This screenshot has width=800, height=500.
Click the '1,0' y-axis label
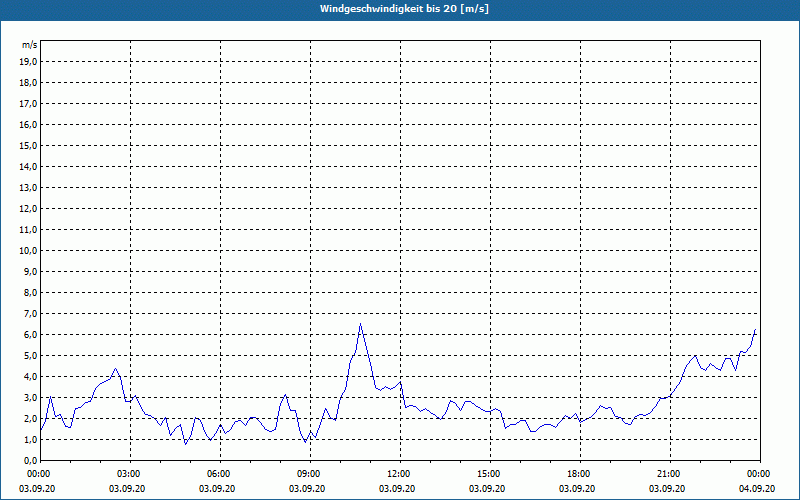[x=30, y=440]
